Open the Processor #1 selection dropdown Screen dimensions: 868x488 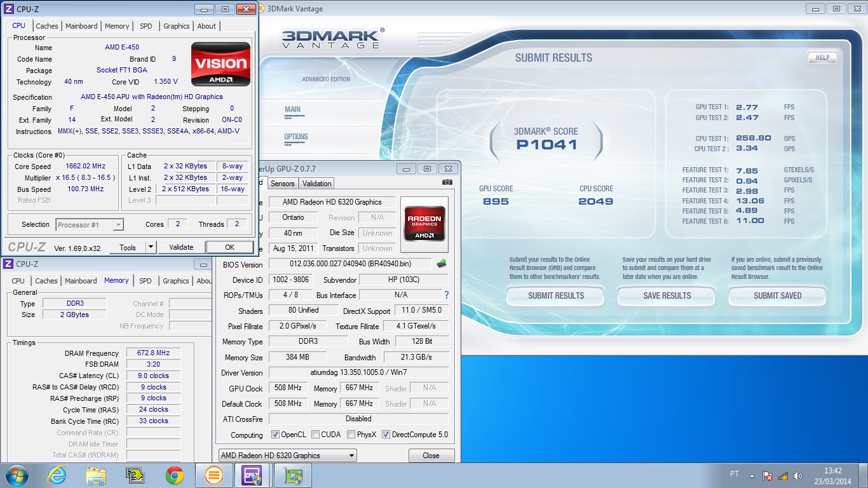click(90, 224)
